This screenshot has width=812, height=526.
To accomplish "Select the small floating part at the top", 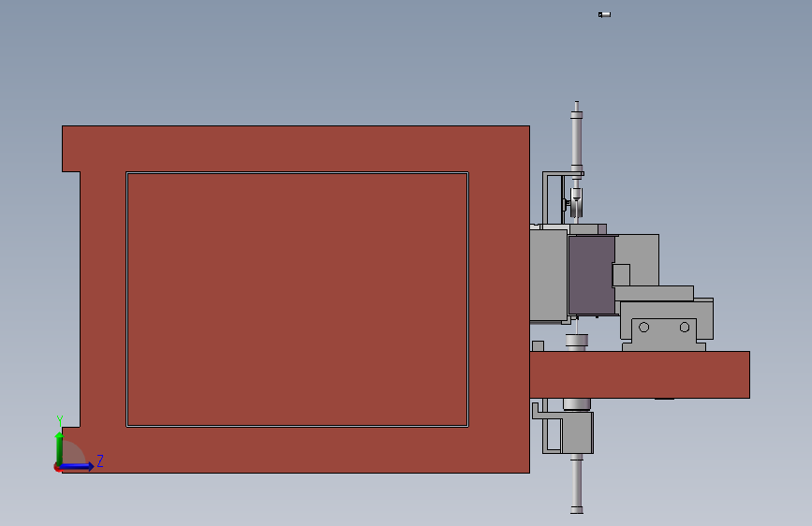I will (x=604, y=14).
